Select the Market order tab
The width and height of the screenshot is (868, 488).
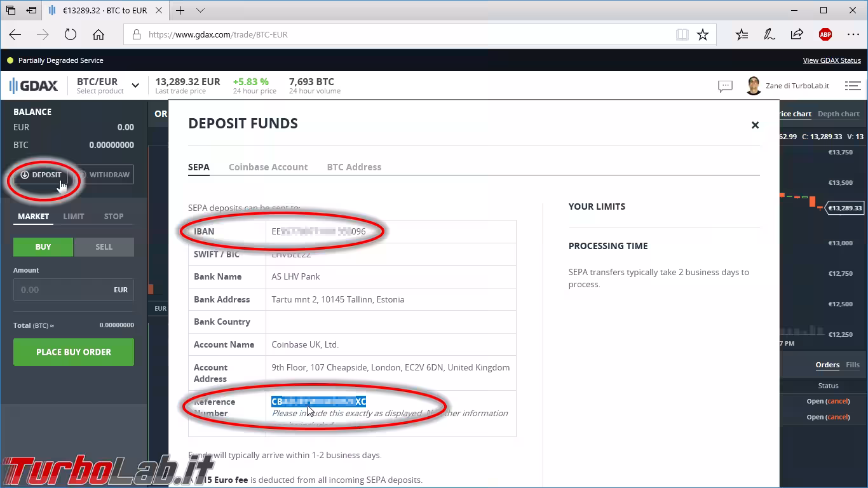(x=33, y=217)
